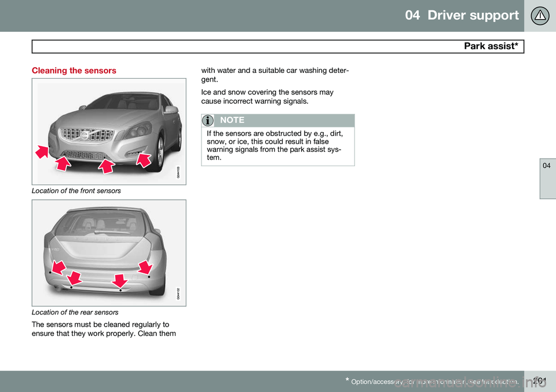The height and width of the screenshot is (392, 556).
Task: Click the footnote 'Option/accessory, for more information'
Action: coord(432,382)
